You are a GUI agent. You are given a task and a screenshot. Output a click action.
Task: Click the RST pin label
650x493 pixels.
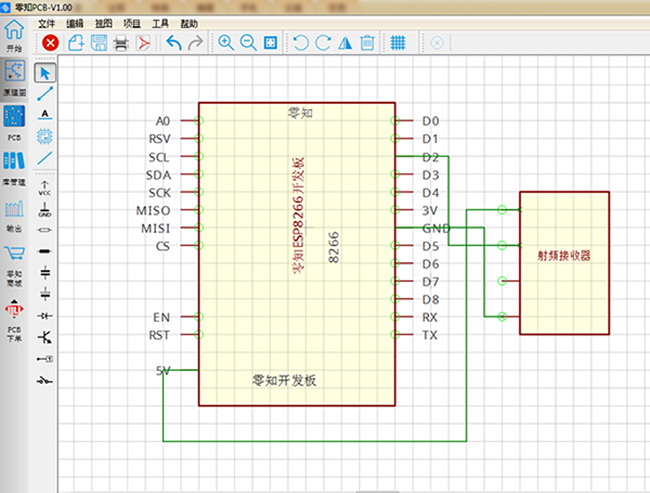coord(159,335)
